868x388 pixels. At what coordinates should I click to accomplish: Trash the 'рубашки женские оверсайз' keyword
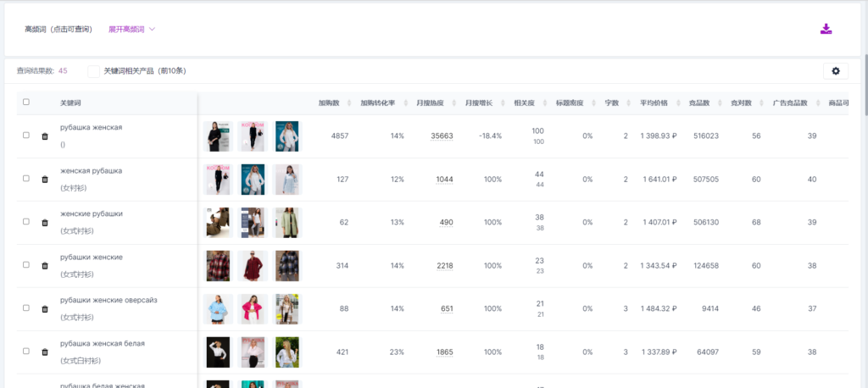coord(45,309)
